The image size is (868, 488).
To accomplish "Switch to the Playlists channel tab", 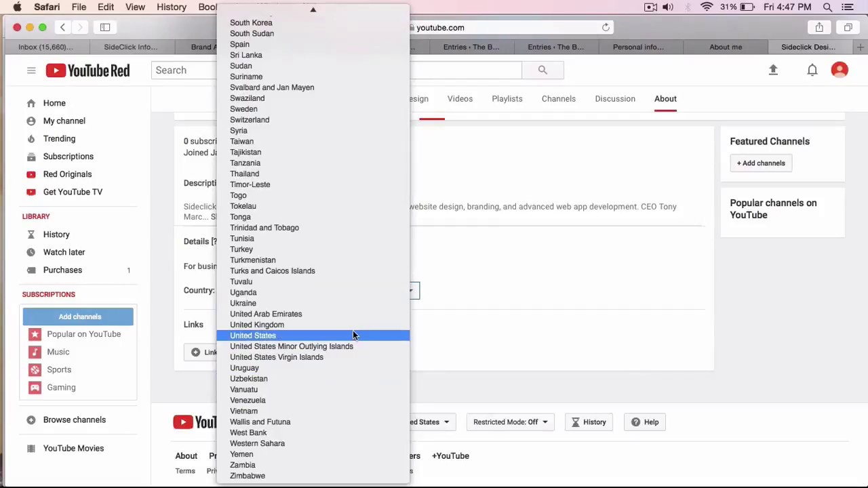I will coord(507,99).
